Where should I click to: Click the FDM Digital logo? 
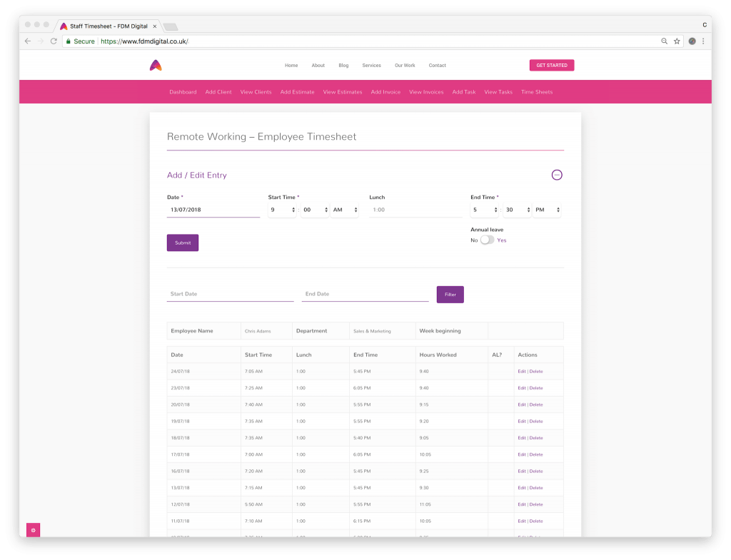[155, 65]
